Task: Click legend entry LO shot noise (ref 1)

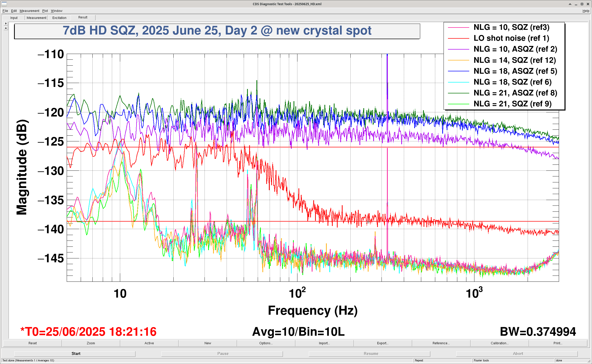Action: 511,38
